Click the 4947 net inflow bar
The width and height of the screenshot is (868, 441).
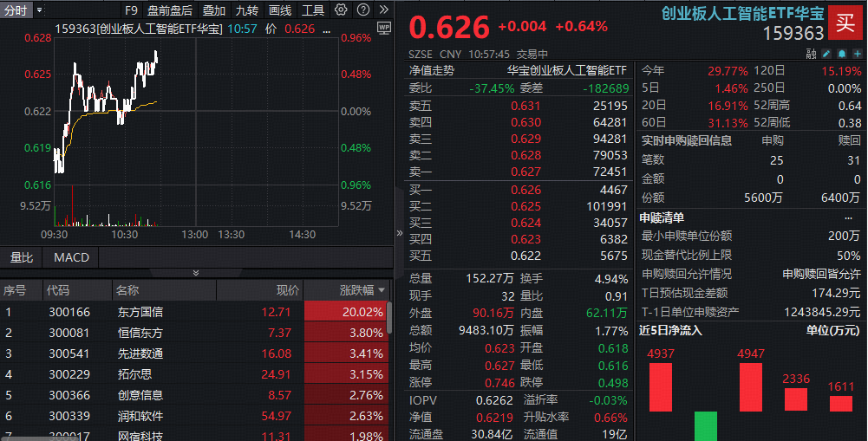point(751,386)
